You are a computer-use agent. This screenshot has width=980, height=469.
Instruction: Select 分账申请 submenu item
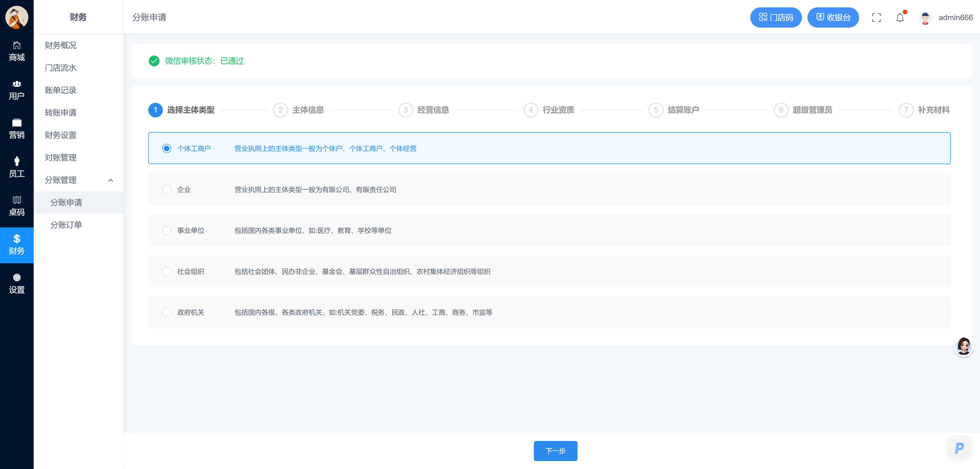click(x=78, y=202)
